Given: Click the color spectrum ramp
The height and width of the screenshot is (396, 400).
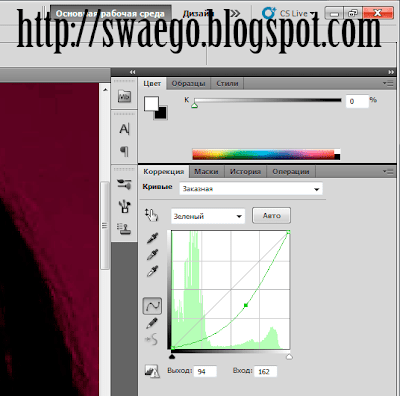Looking at the screenshot, I should (263, 154).
